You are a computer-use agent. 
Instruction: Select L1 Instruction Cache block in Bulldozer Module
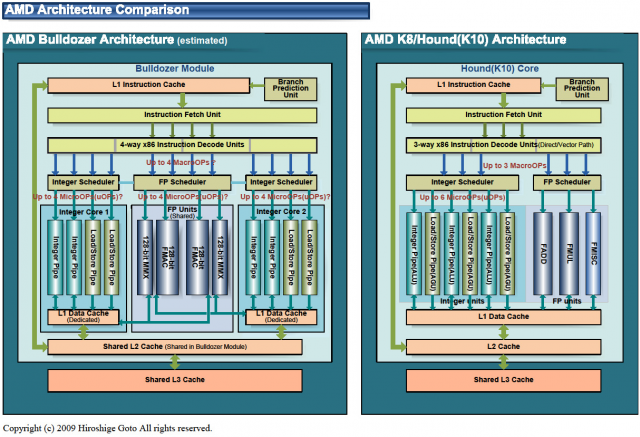tap(149, 85)
